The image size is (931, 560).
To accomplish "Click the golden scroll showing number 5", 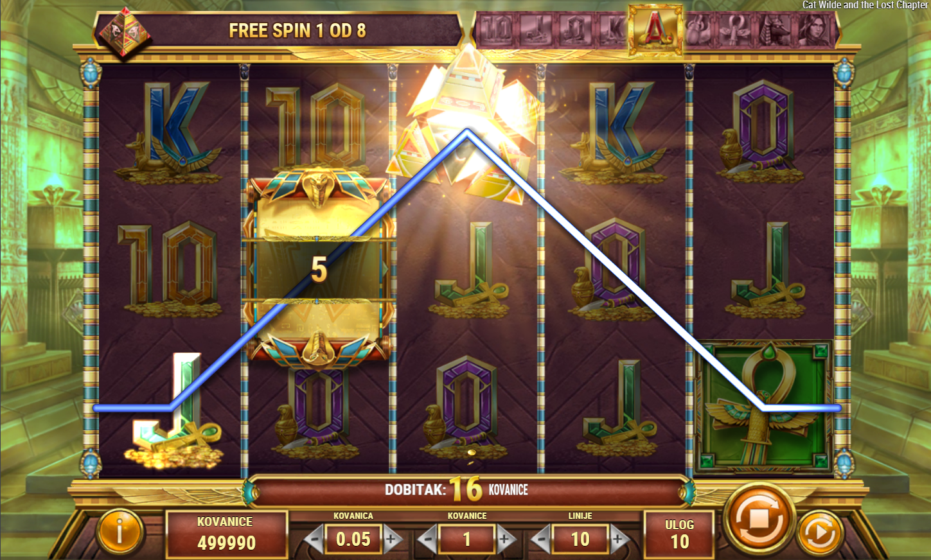I will 319,270.
